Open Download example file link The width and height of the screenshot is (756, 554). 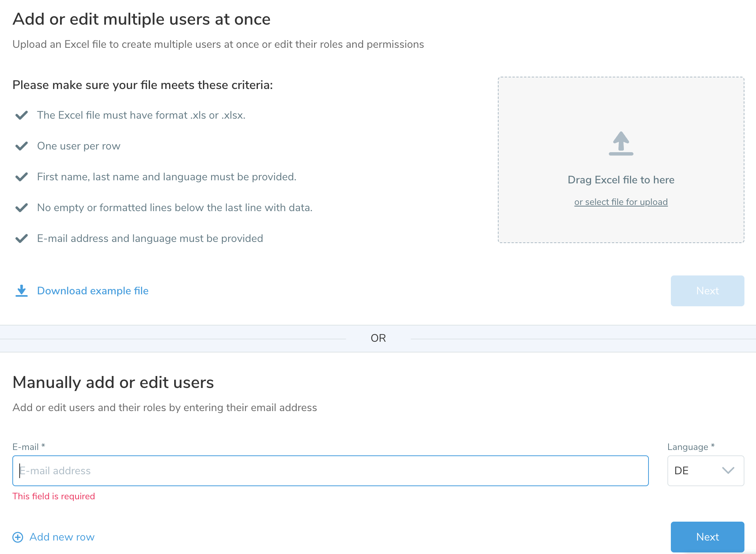point(92,291)
